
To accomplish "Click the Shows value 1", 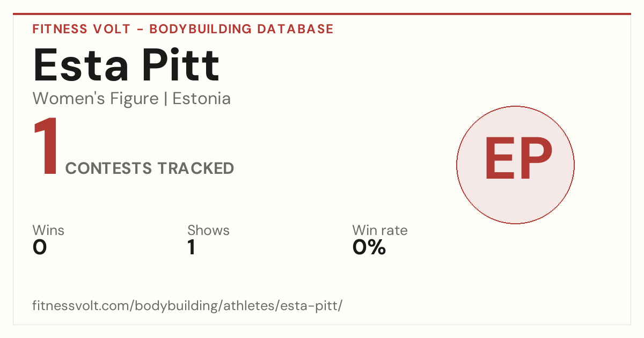I will (191, 247).
